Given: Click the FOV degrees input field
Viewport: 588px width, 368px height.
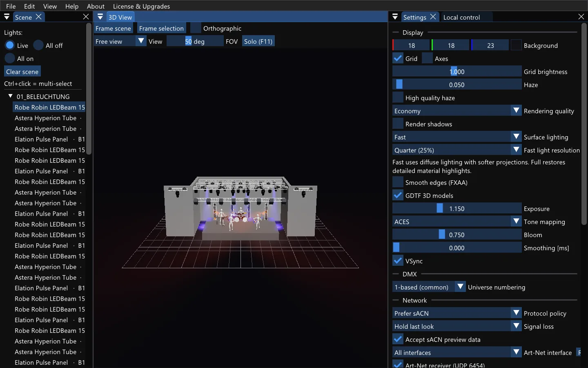Looking at the screenshot, I should pyautogui.click(x=195, y=41).
